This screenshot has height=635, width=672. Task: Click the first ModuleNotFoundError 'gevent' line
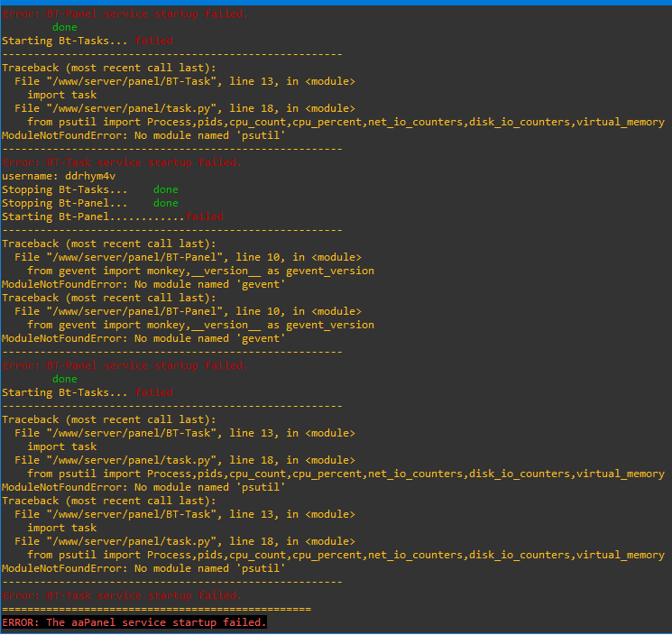tap(143, 284)
